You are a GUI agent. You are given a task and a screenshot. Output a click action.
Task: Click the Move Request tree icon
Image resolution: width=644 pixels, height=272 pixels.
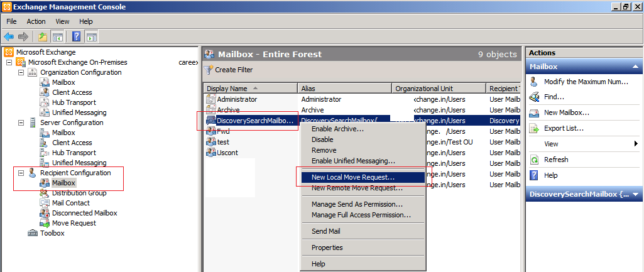pyautogui.click(x=45, y=223)
